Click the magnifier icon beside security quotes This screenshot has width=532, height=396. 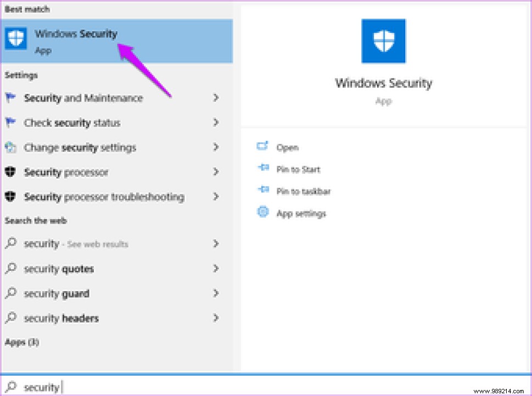[11, 269]
